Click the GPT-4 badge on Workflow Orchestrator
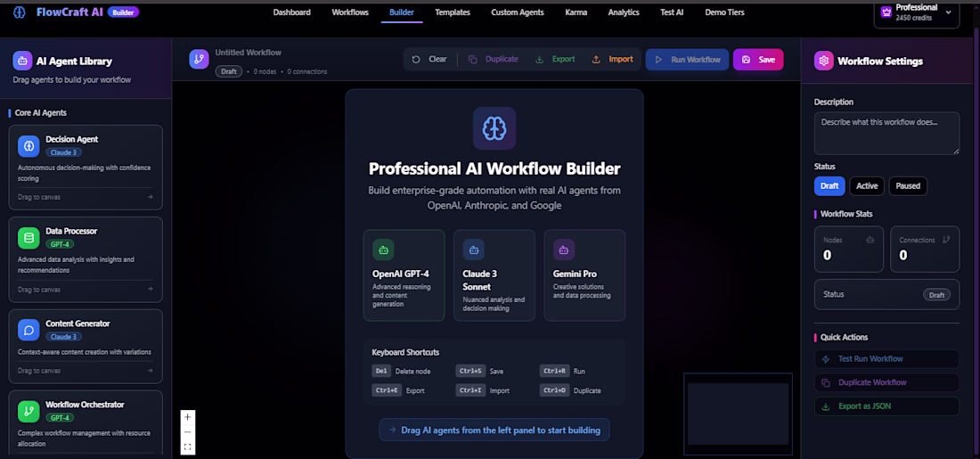This screenshot has height=459, width=980. pos(60,418)
